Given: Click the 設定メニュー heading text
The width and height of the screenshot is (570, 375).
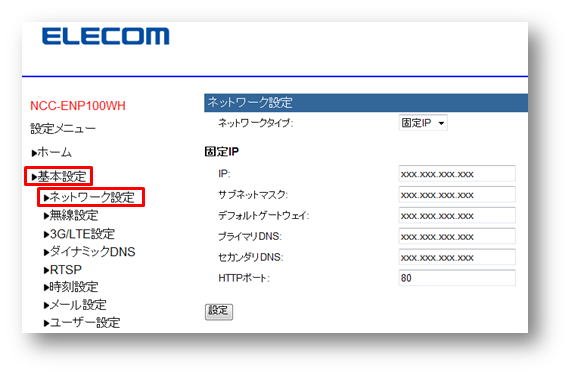Looking at the screenshot, I should point(63,129).
